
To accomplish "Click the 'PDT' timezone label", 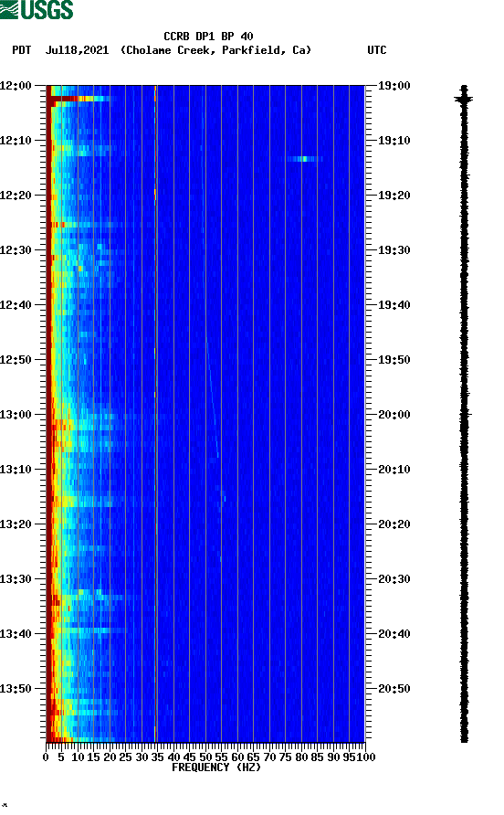I will (22, 50).
